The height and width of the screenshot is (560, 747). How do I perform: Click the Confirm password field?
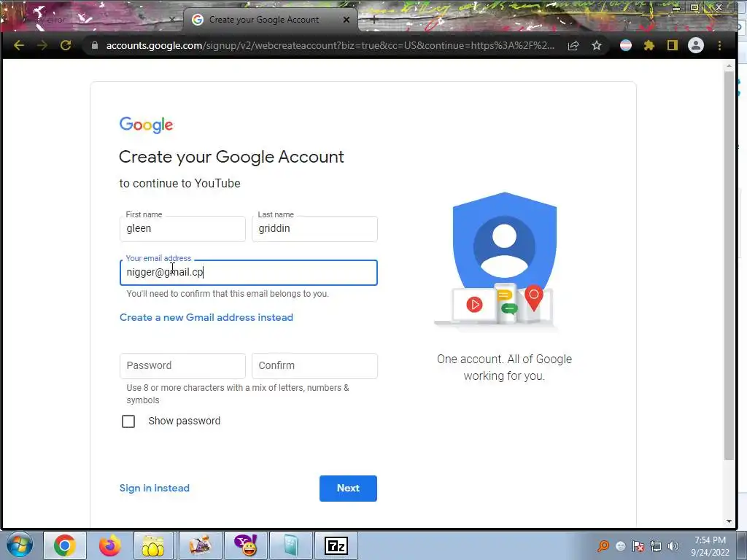tap(314, 366)
